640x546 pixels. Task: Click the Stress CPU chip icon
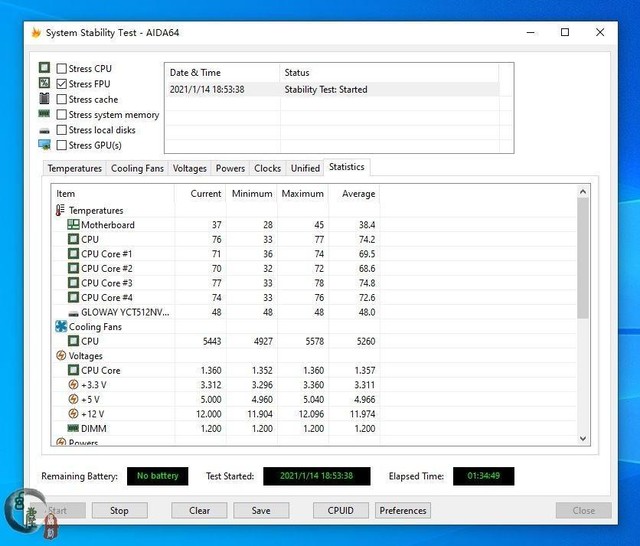[x=44, y=67]
